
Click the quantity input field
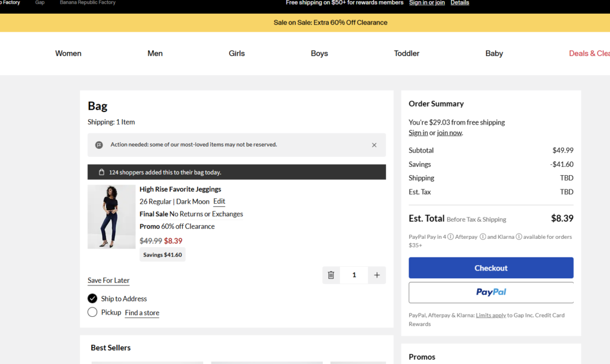354,275
